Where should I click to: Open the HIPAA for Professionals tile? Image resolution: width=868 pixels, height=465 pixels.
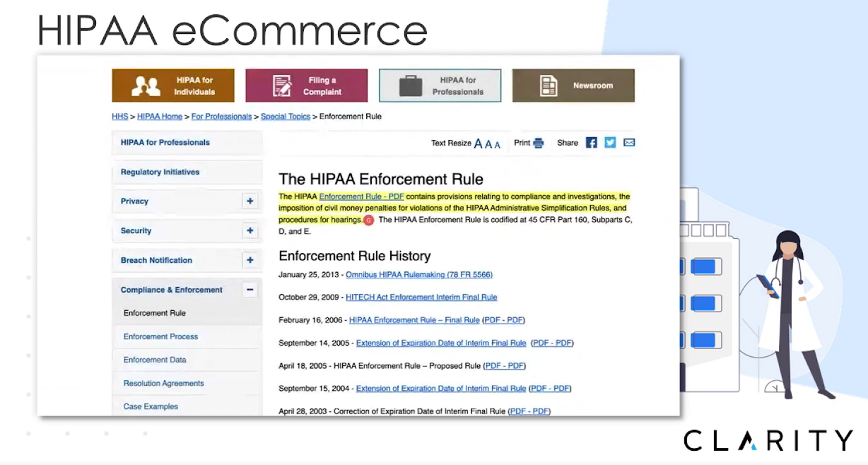point(440,86)
